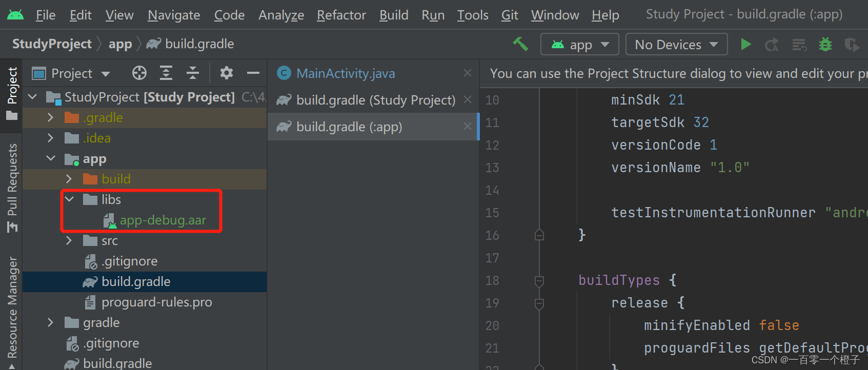The width and height of the screenshot is (868, 370).
Task: Toggle the Resource Manager side panel
Action: tap(12, 307)
